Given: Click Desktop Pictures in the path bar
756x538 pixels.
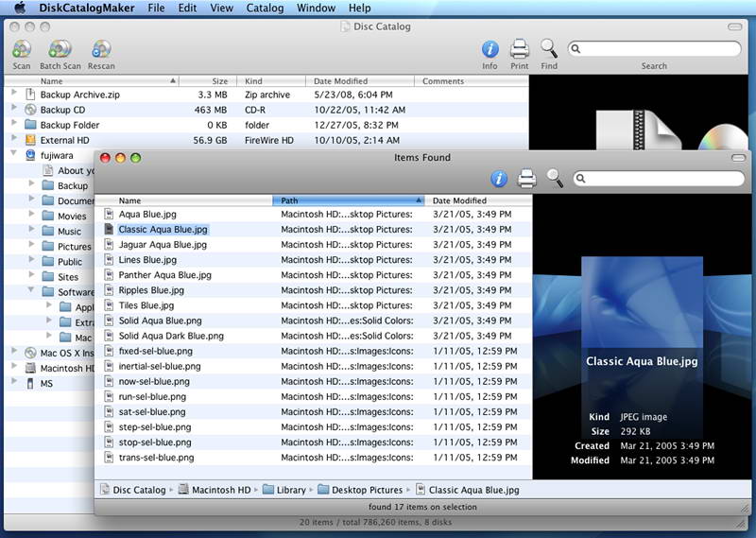Looking at the screenshot, I should 366,490.
